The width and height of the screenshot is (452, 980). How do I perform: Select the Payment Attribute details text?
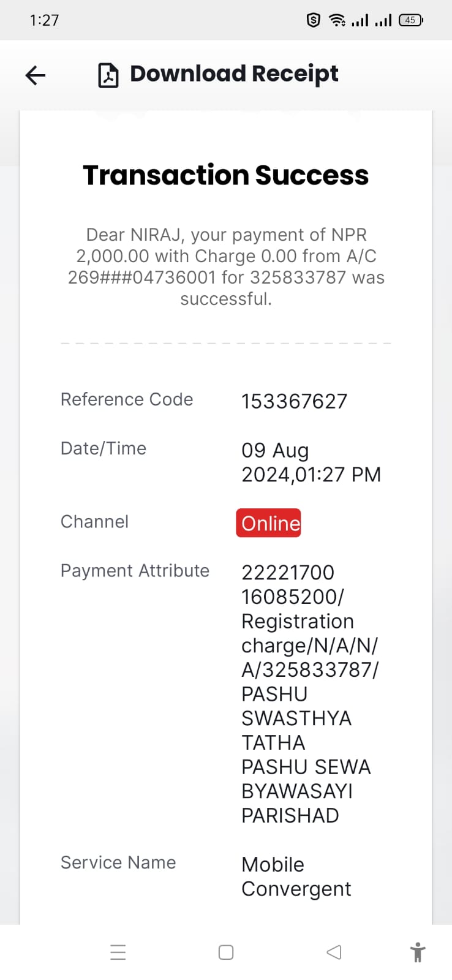[310, 694]
